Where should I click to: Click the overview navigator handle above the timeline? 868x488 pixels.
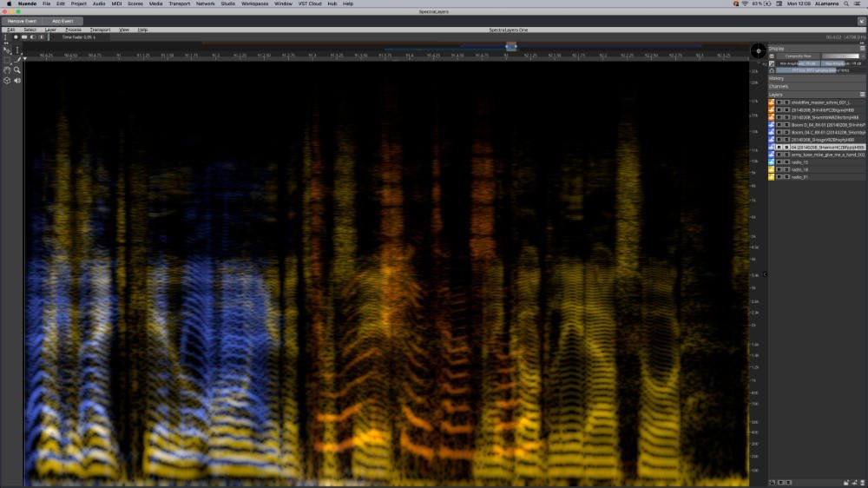click(x=511, y=47)
